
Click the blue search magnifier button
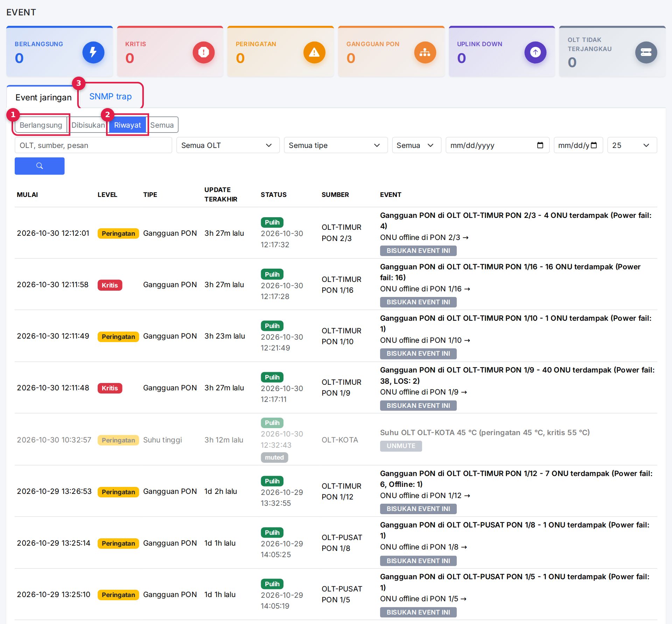(40, 166)
